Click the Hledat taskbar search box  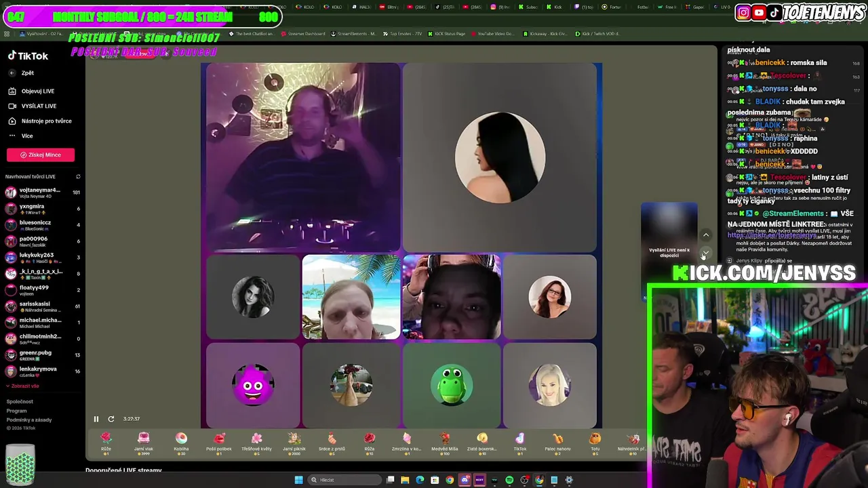pyautogui.click(x=344, y=480)
